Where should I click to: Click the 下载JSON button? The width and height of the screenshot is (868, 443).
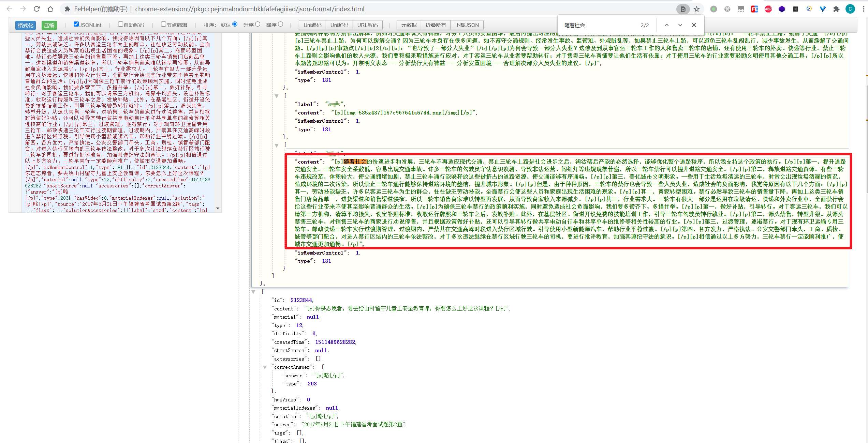click(467, 25)
